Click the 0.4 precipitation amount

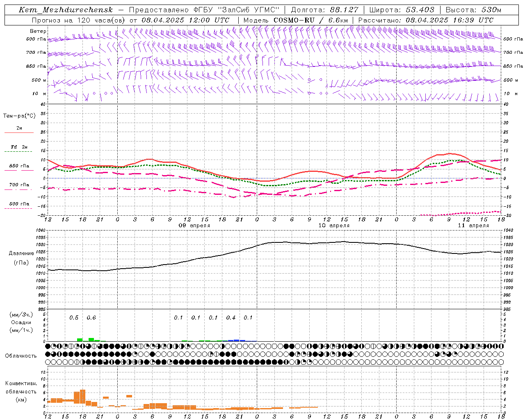pos(231,317)
